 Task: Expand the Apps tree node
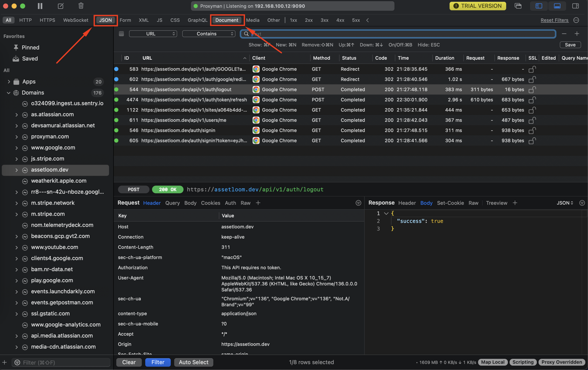(9, 81)
